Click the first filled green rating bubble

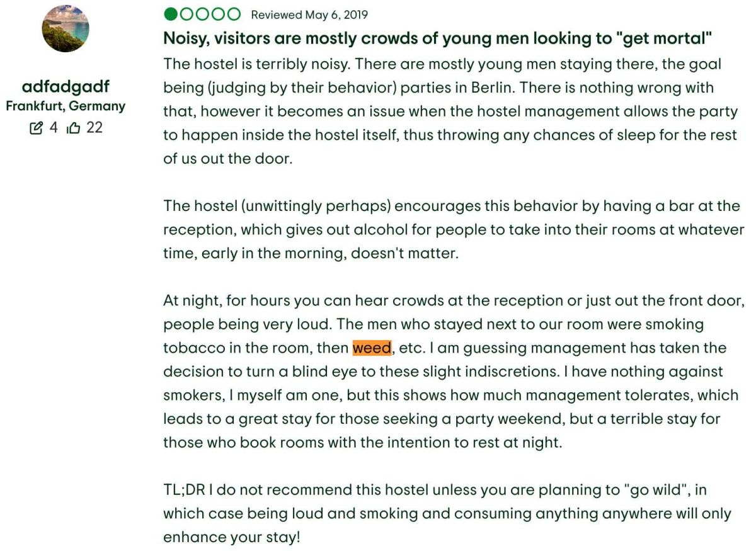pyautogui.click(x=170, y=14)
